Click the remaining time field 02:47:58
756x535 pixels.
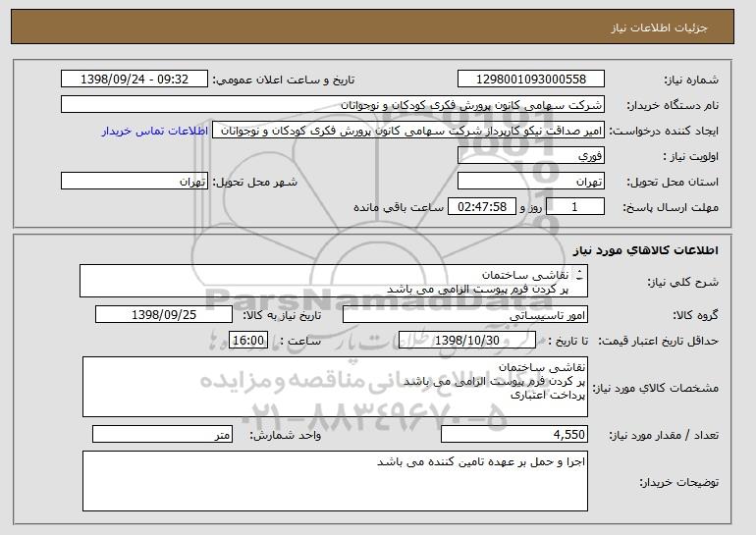point(482,207)
